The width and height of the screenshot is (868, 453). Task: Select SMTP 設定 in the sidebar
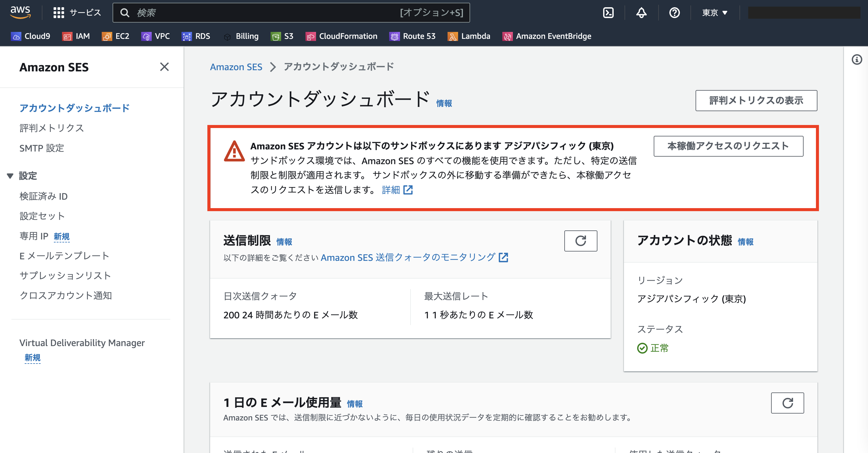42,148
